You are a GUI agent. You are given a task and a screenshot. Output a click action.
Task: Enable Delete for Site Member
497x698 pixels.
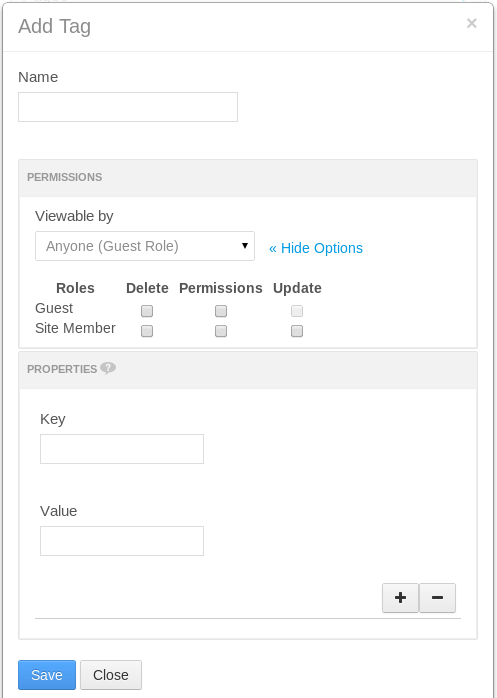(147, 331)
